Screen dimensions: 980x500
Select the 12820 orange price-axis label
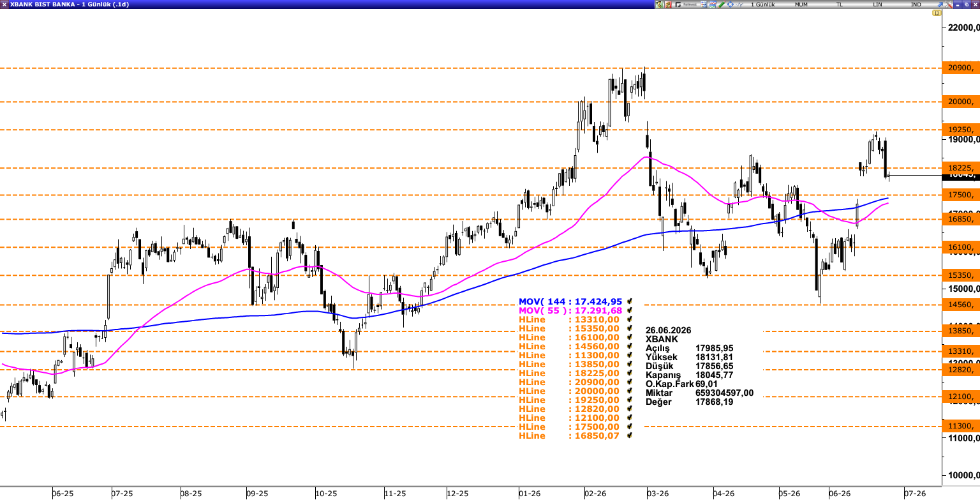[x=961, y=369]
